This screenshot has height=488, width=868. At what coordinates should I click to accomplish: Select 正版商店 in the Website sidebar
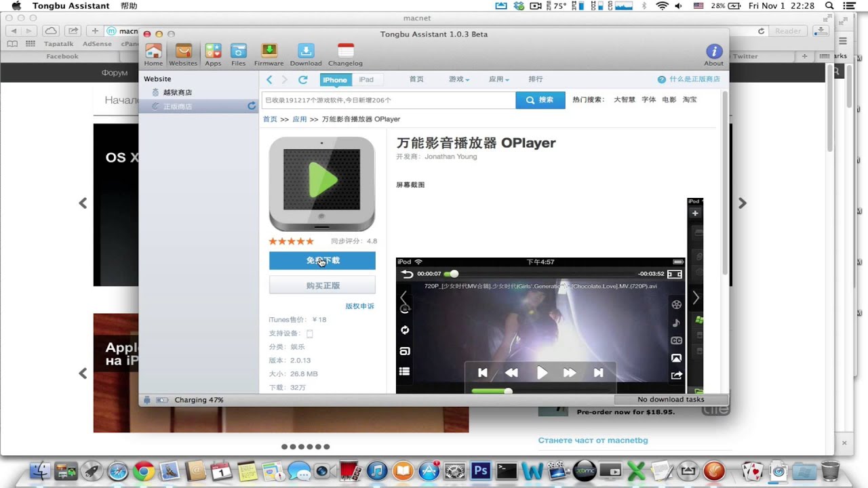[178, 106]
